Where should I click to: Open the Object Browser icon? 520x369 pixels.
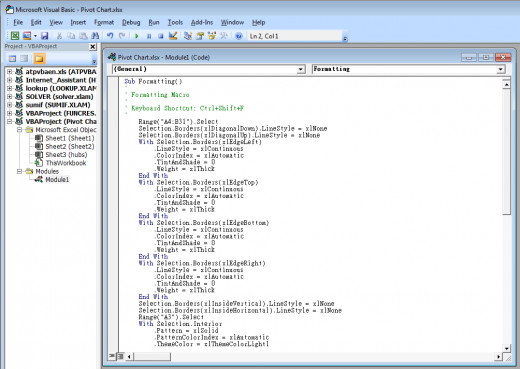point(212,36)
